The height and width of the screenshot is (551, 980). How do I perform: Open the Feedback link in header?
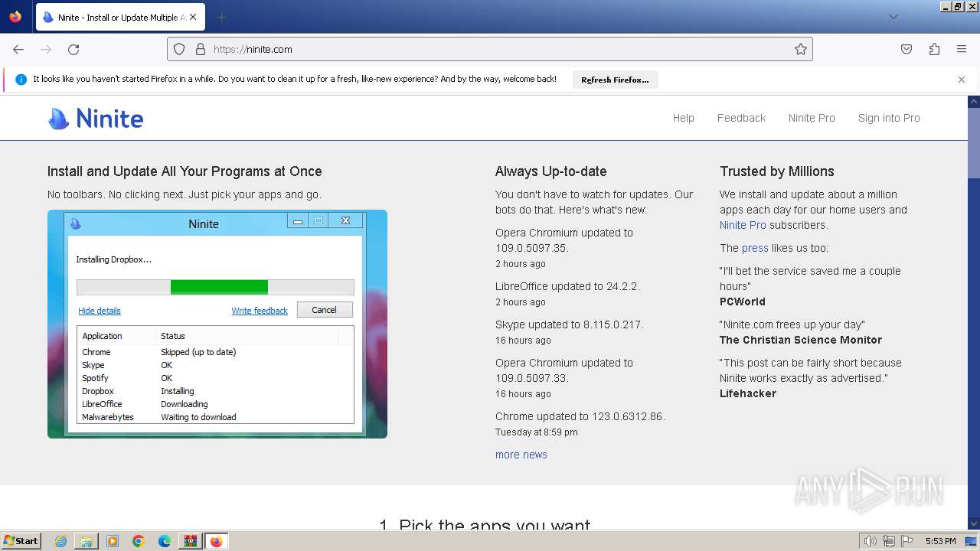point(741,118)
